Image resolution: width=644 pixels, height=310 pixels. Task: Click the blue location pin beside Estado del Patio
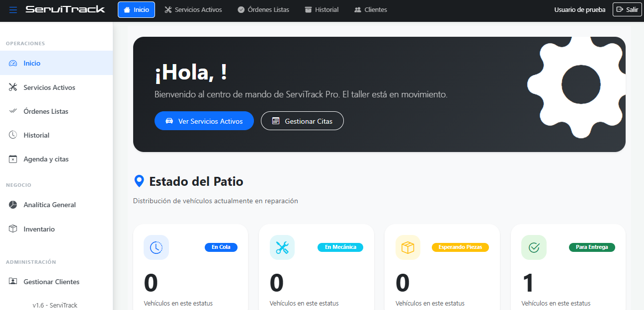tap(139, 181)
